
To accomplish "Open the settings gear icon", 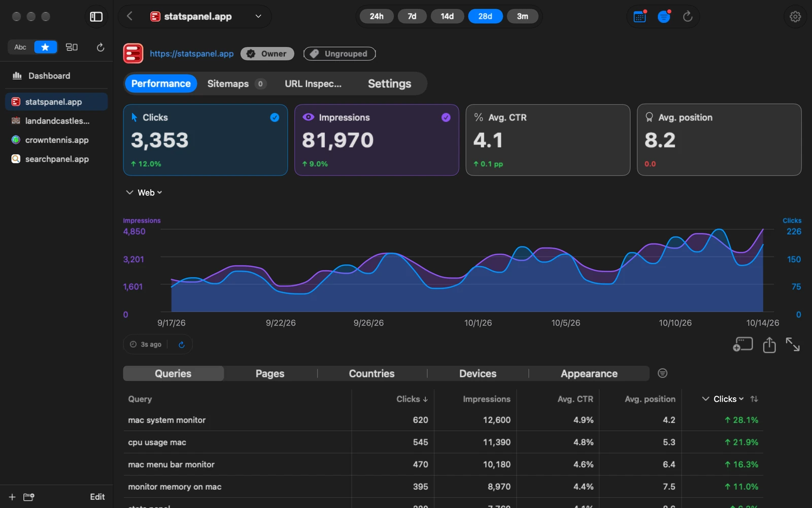I will 795,17.
